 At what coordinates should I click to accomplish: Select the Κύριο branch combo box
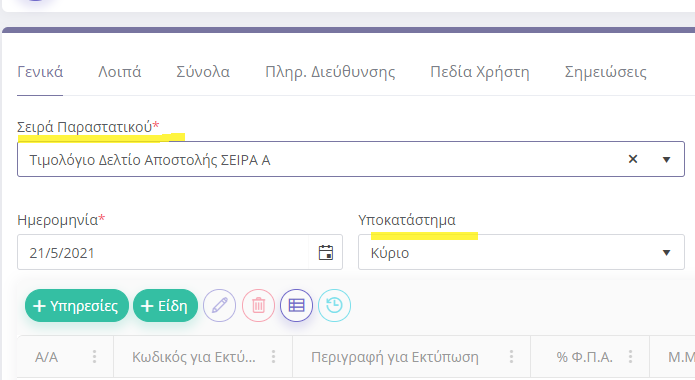(x=521, y=252)
